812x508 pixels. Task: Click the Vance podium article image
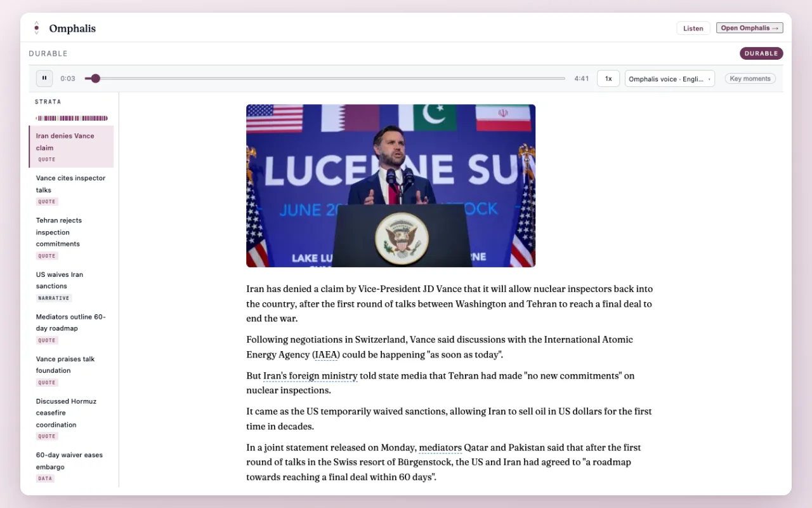tap(391, 185)
